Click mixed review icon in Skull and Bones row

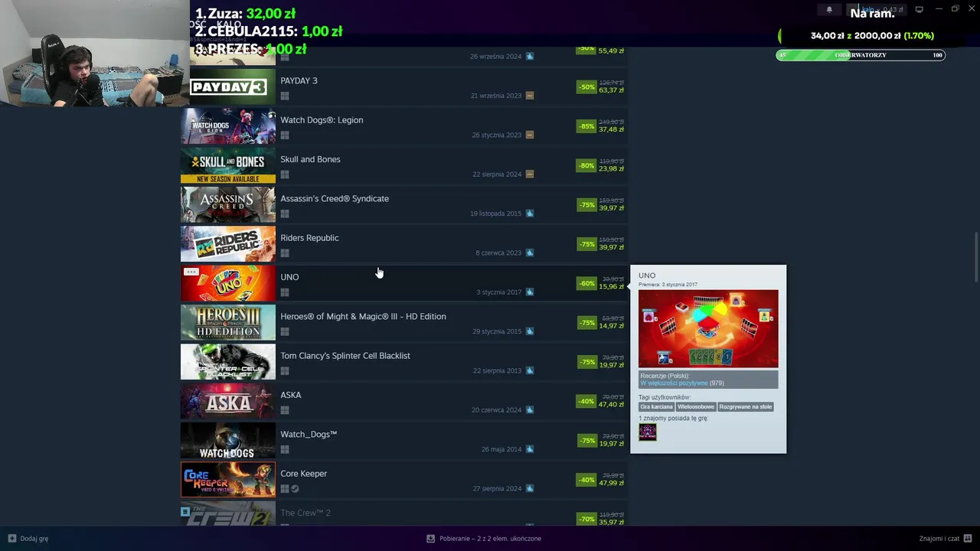pos(530,174)
